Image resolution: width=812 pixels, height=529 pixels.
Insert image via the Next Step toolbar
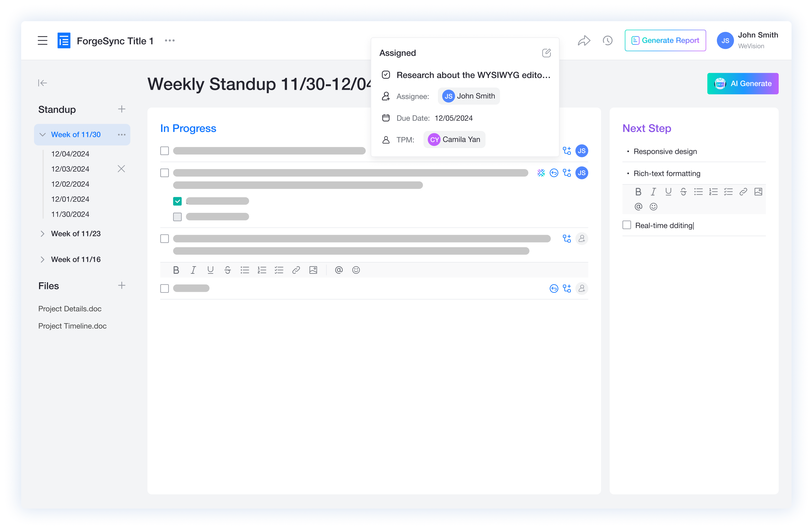click(x=758, y=192)
